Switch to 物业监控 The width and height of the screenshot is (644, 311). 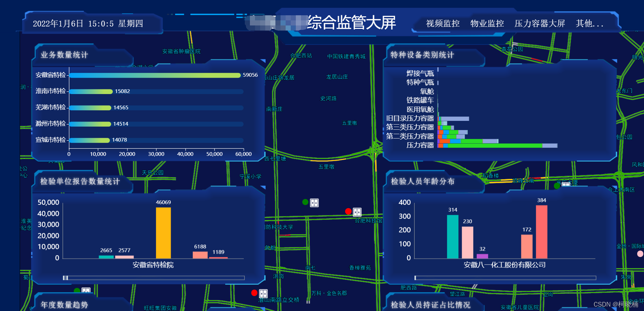[487, 24]
